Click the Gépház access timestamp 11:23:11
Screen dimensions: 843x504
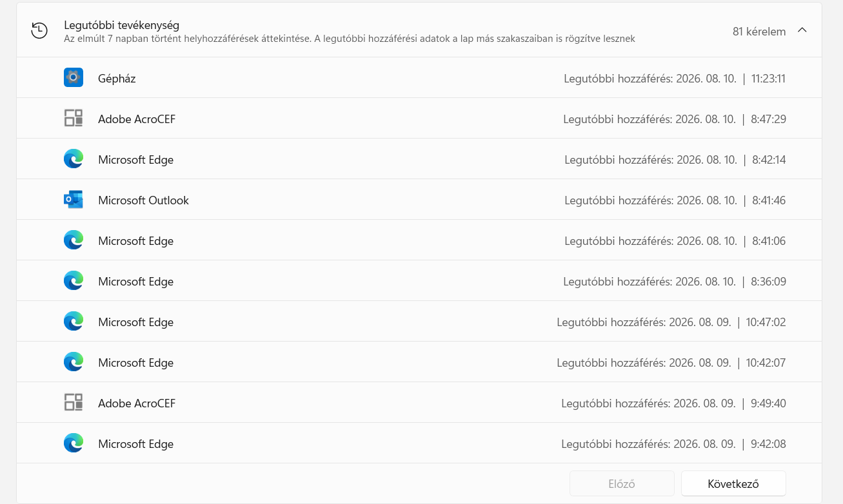768,79
